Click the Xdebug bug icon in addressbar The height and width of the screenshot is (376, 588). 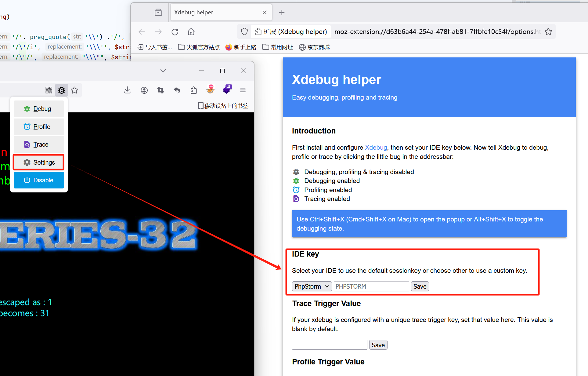[x=62, y=90]
